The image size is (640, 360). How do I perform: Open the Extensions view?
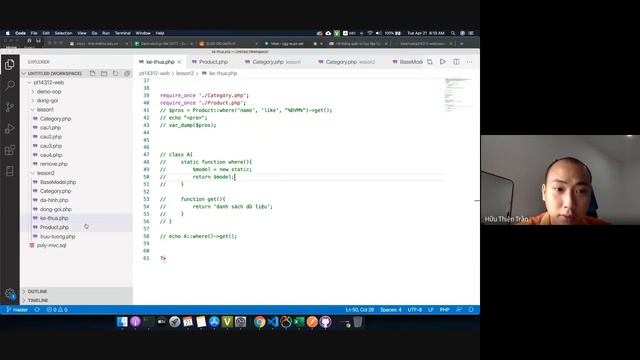[10, 150]
